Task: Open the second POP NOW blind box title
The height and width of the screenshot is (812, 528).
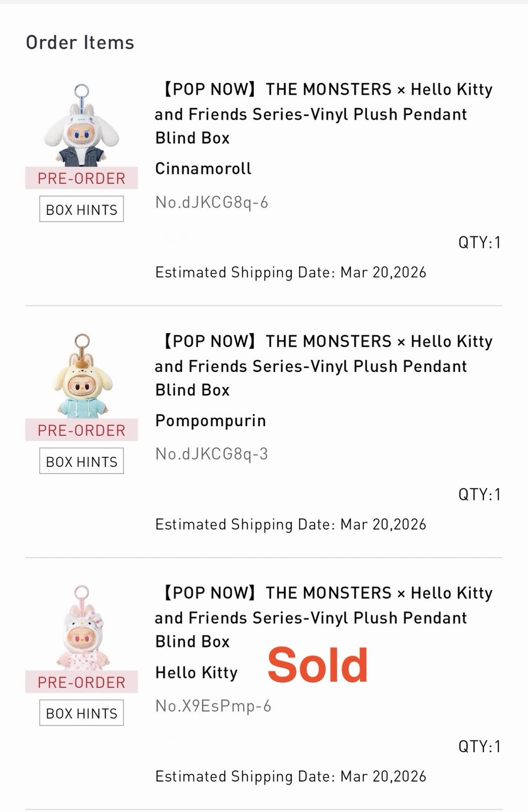Action: pyautogui.click(x=323, y=365)
